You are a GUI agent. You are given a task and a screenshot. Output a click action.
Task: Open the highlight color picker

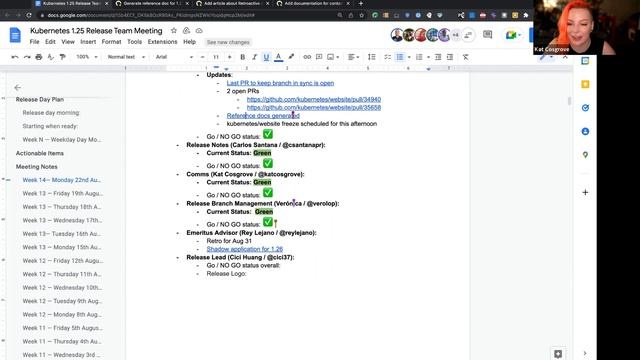coord(291,57)
